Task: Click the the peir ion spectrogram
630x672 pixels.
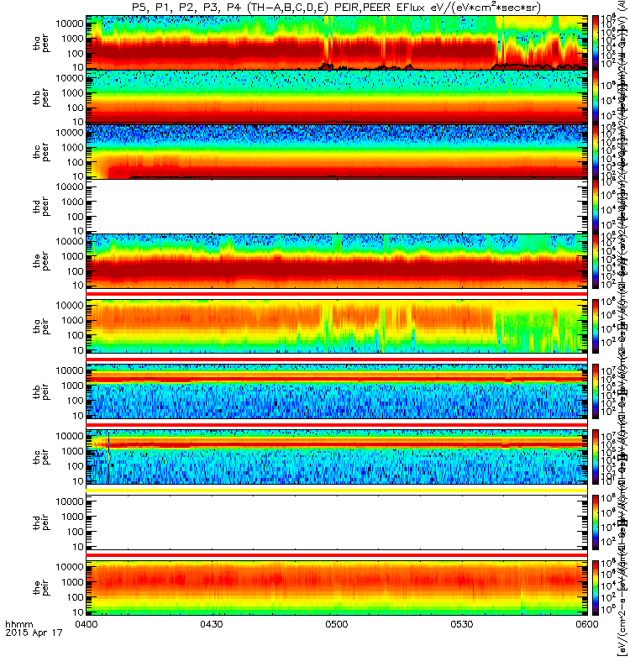Action: pos(337,587)
